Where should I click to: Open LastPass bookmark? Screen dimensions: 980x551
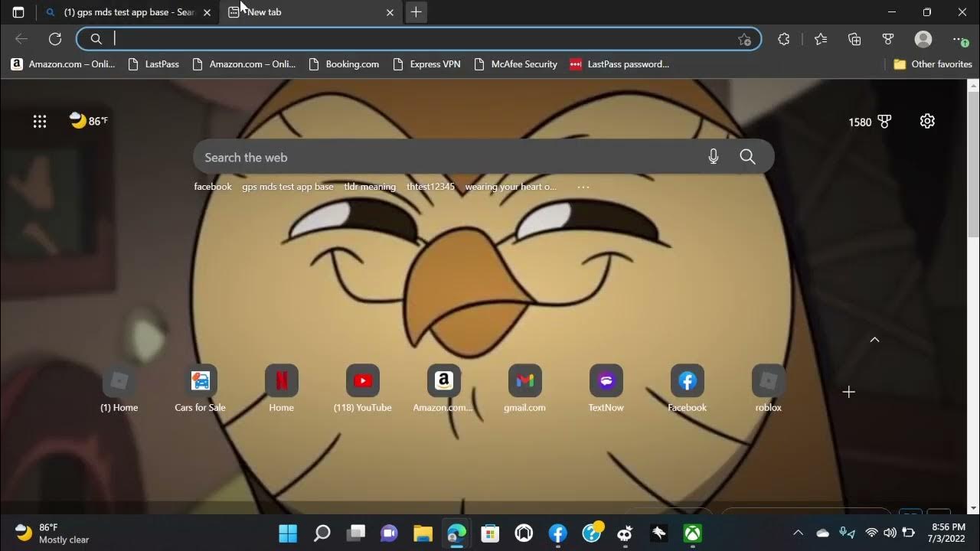click(154, 64)
